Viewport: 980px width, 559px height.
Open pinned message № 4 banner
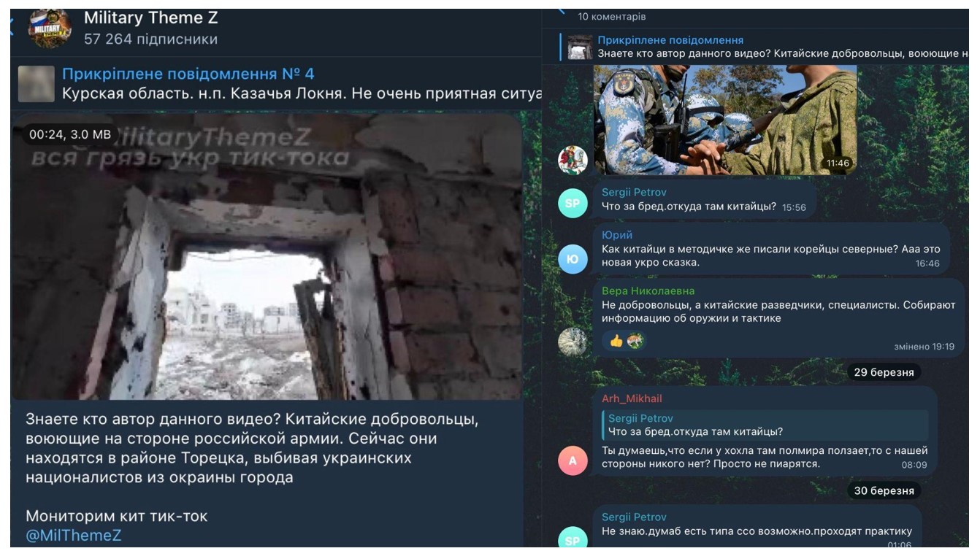point(276,83)
